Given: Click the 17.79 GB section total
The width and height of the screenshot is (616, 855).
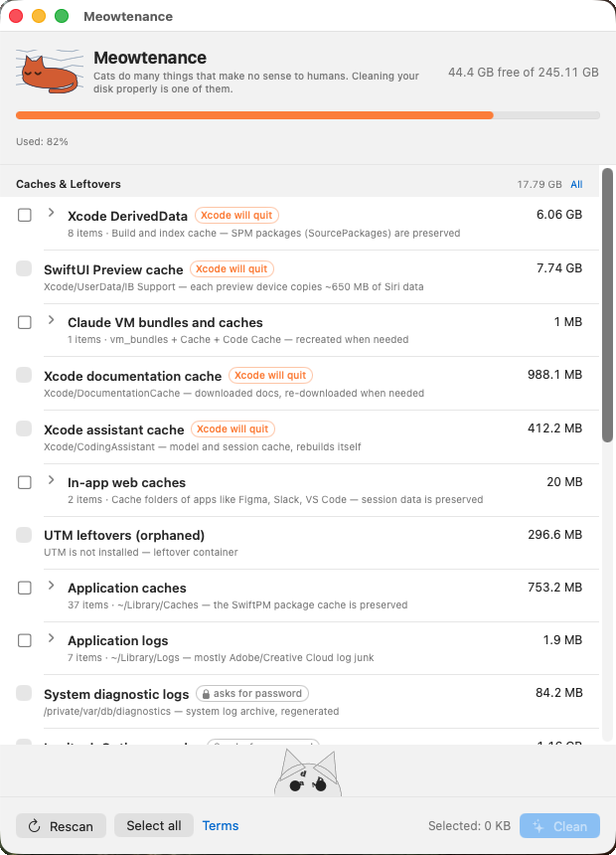Looking at the screenshot, I should click(539, 184).
